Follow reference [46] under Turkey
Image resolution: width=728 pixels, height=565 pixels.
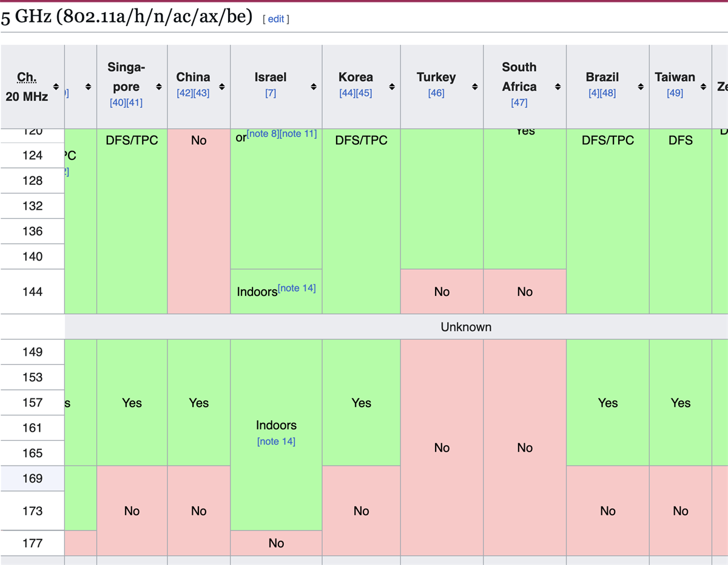tap(436, 93)
